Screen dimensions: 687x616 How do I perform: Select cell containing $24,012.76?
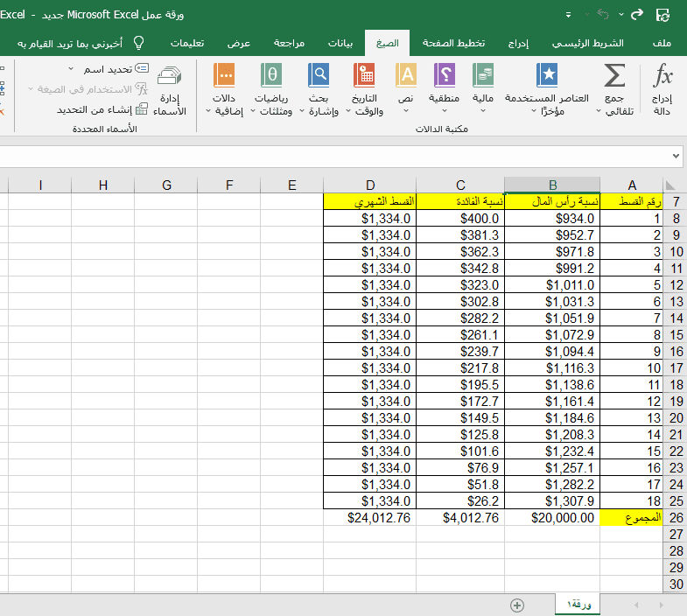370,517
